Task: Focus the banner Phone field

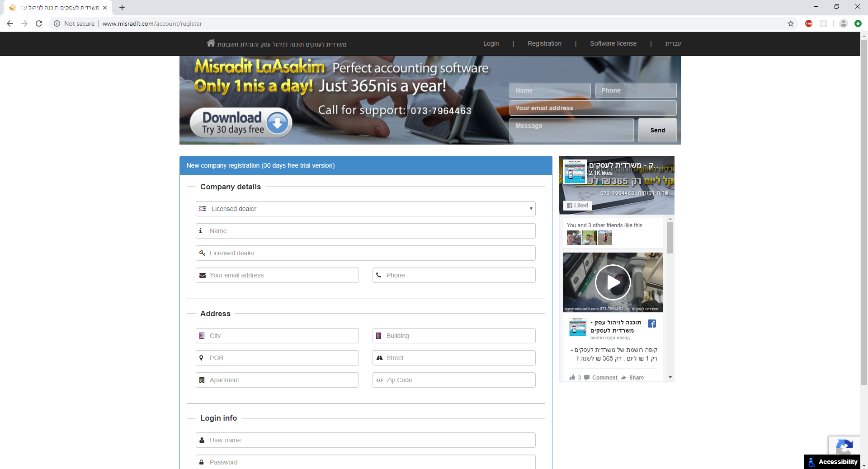Action: [x=636, y=90]
